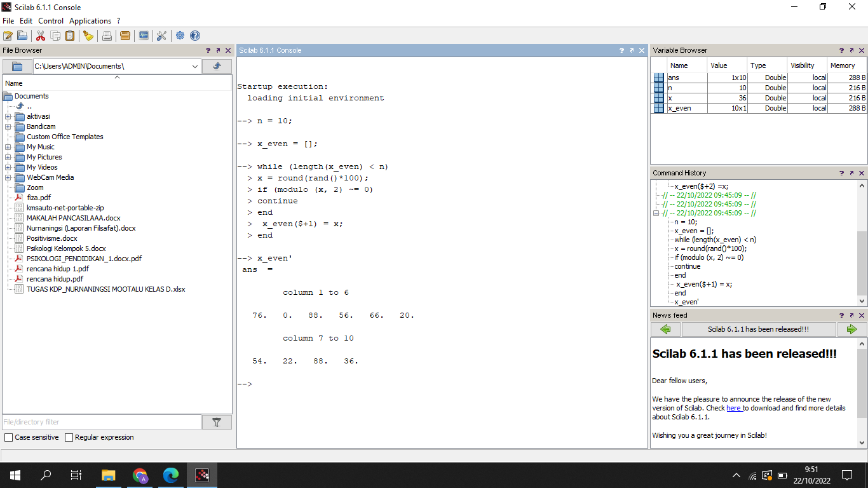Collapse the latest Command History session
868x488 pixels.
(657, 213)
